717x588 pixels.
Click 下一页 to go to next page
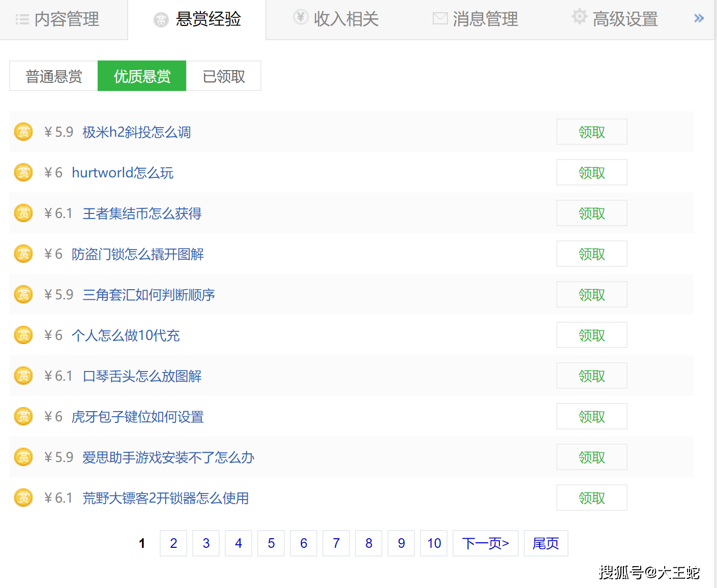tap(486, 543)
